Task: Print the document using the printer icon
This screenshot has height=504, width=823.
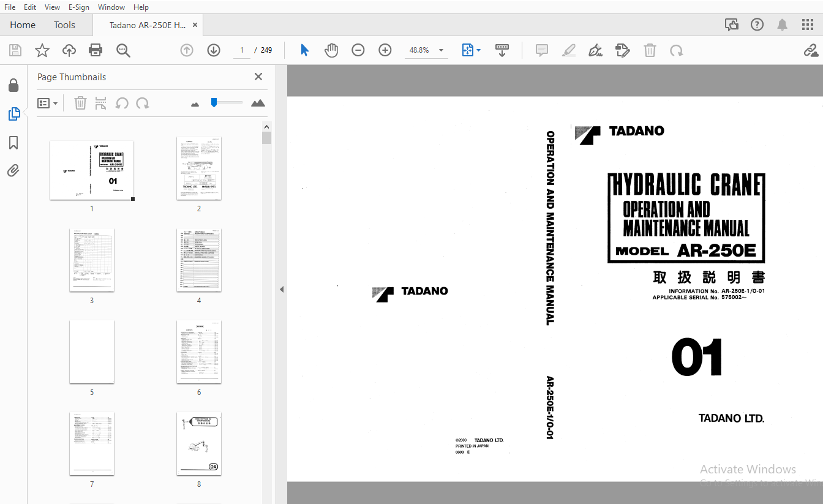Action: tap(96, 50)
